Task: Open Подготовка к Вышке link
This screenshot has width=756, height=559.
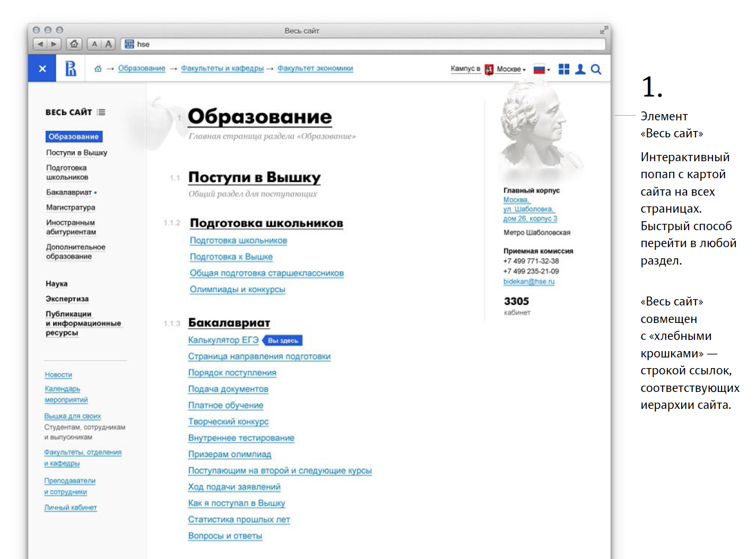Action: (231, 257)
